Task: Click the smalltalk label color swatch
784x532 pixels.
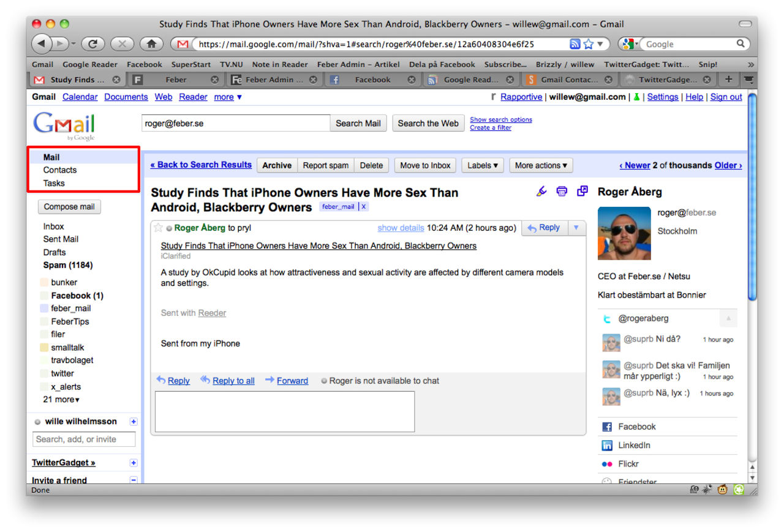Action: 44,348
